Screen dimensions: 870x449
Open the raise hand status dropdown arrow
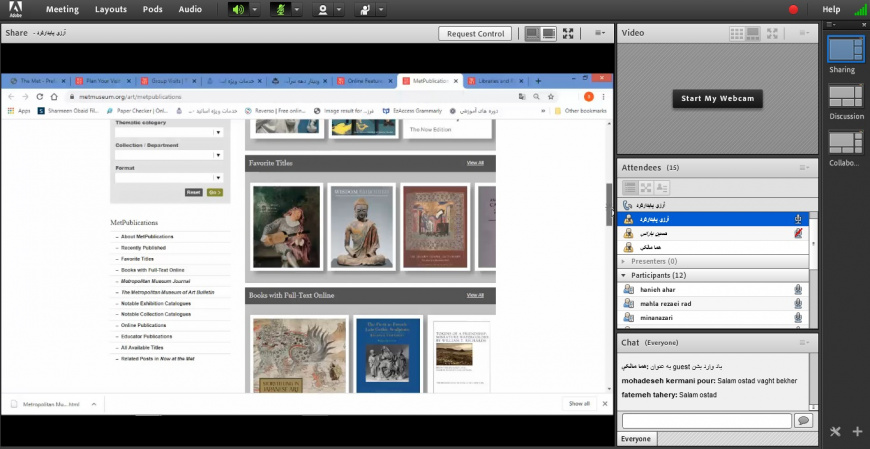[x=383, y=9]
